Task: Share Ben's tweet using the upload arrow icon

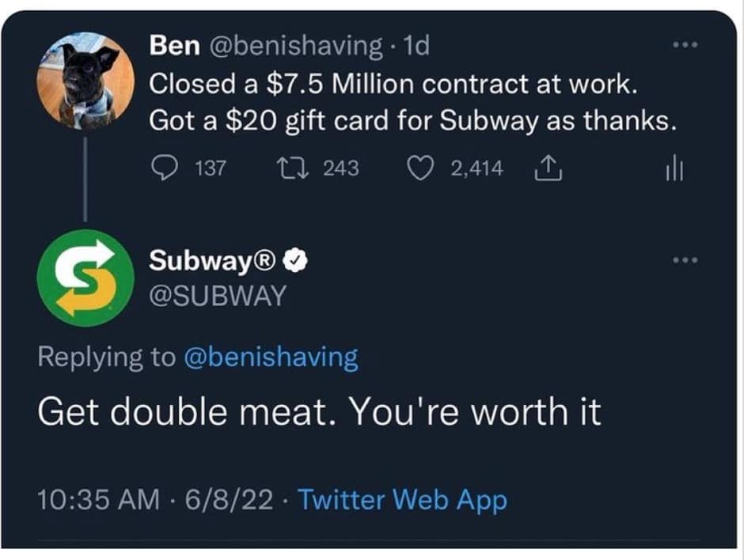Action: 547,168
